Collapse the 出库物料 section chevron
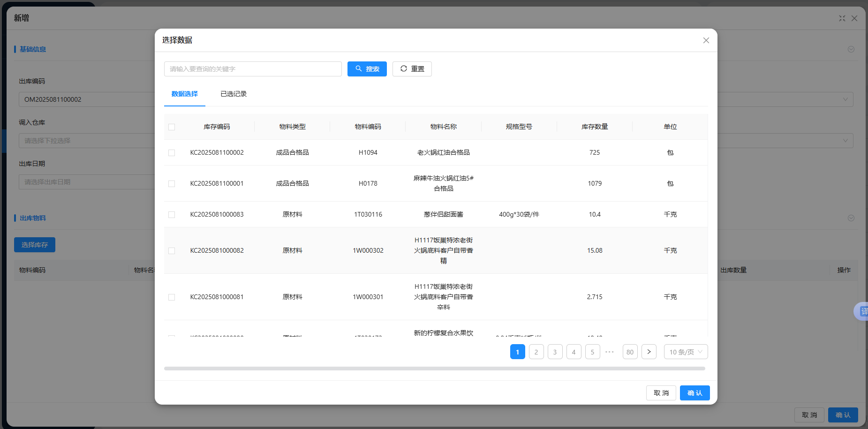 pyautogui.click(x=851, y=218)
